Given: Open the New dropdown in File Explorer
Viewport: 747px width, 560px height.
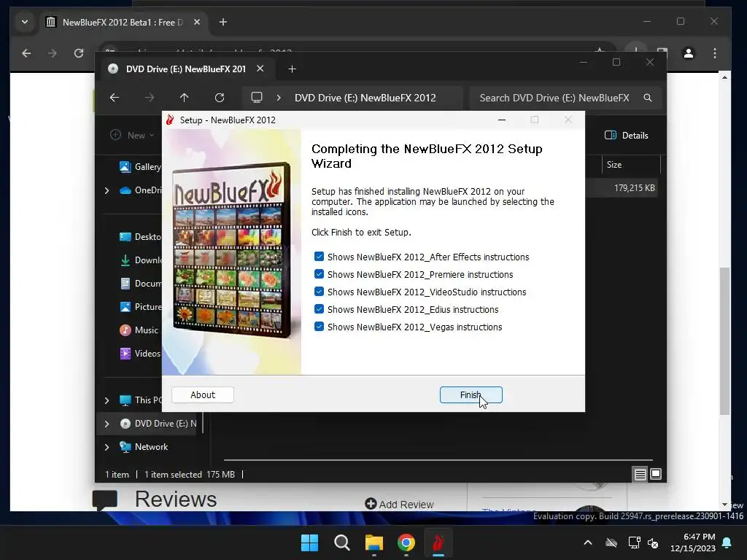Looking at the screenshot, I should (x=133, y=135).
